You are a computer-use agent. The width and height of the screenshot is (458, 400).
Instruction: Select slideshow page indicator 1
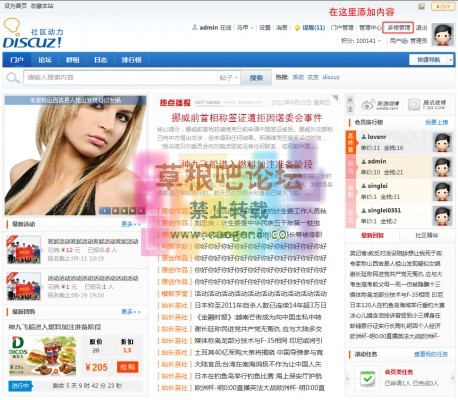tap(105, 211)
